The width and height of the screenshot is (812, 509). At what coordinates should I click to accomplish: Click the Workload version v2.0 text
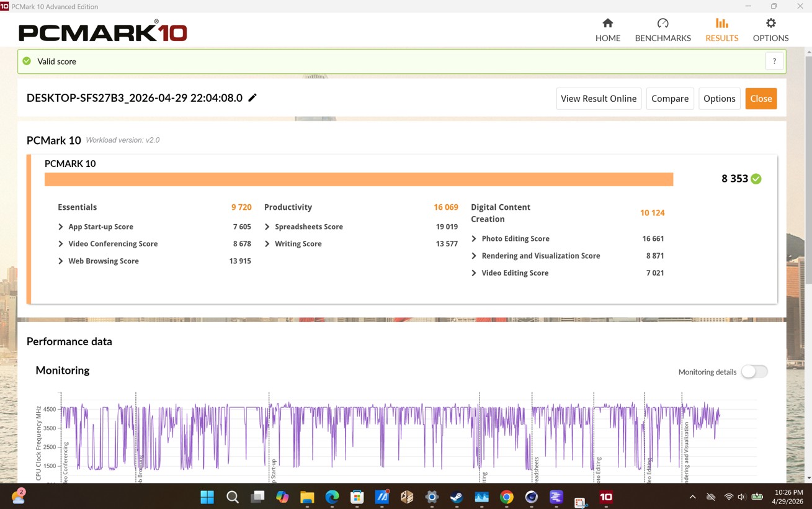pos(123,140)
